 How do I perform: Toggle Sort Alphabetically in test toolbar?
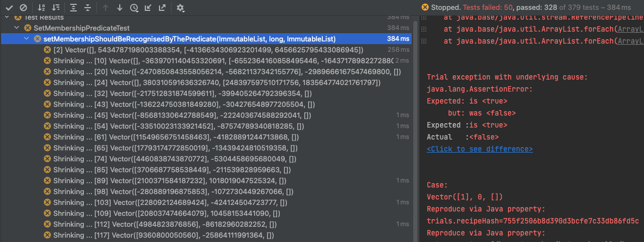point(42,8)
